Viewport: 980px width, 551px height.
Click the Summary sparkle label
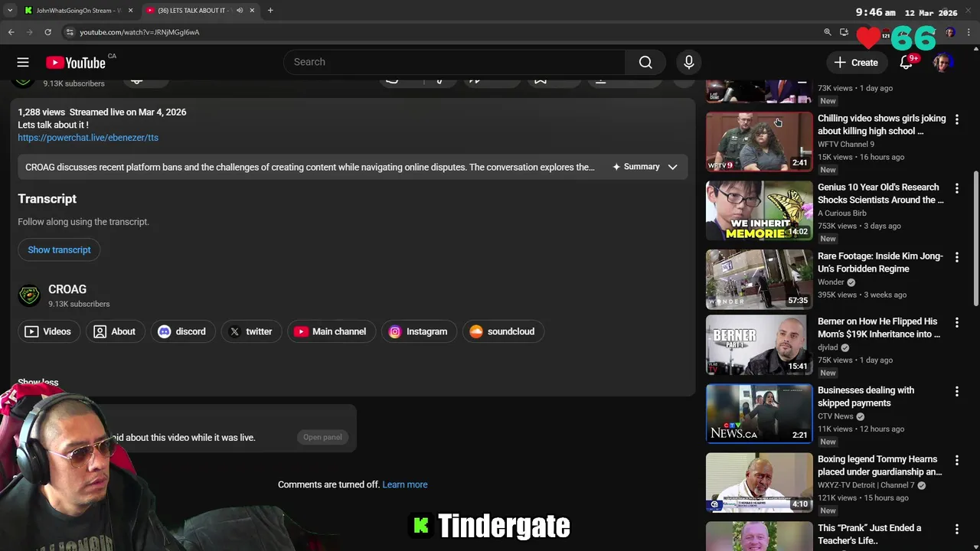click(635, 167)
